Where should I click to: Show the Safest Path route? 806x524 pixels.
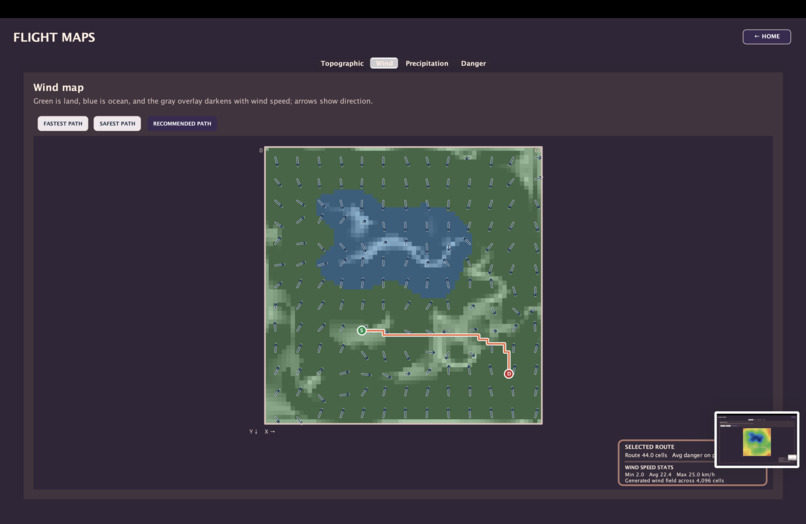click(x=117, y=123)
